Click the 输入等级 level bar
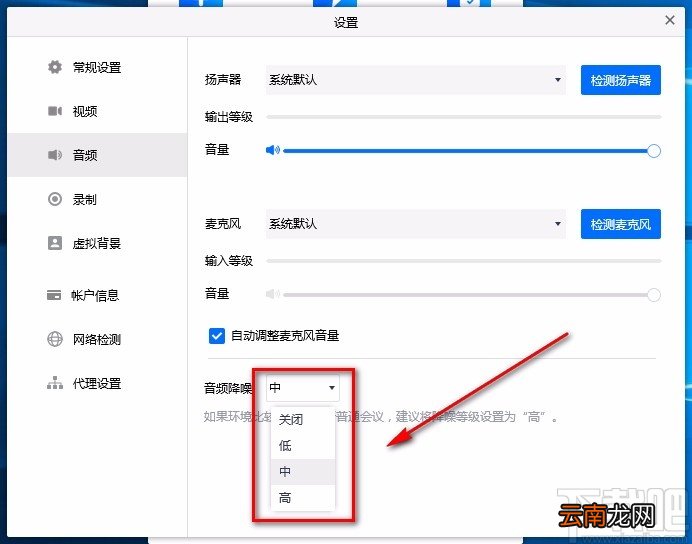The width and height of the screenshot is (692, 544). point(463,261)
